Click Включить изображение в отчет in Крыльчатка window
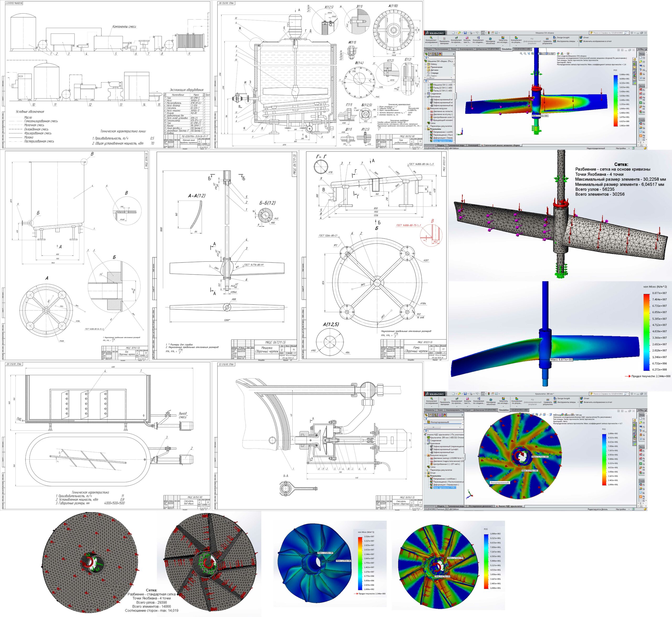672x617 pixels. [596, 402]
